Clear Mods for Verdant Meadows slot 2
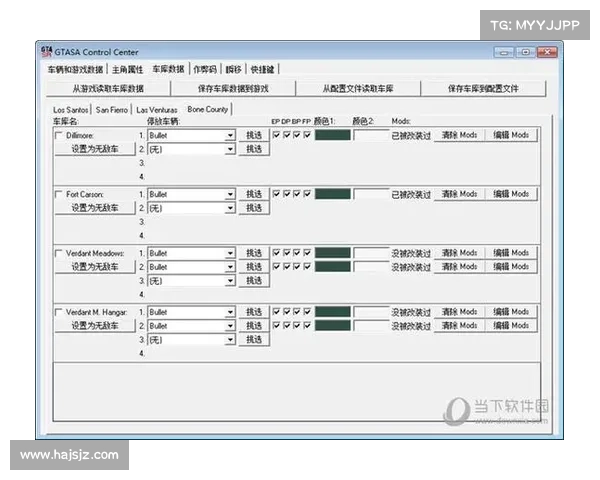The width and height of the screenshot is (600, 480). [x=459, y=267]
